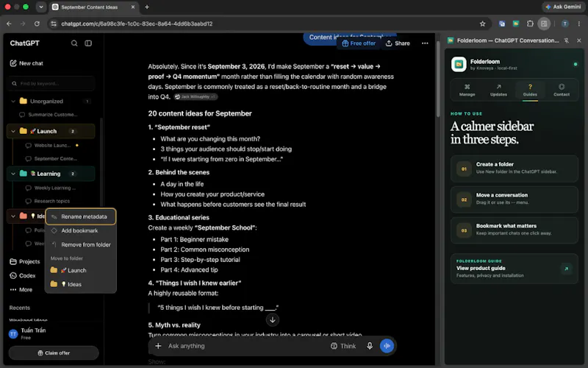Screen dimensions: 588x368
Task: Open the ChatGPT sidebar search icon
Action: click(74, 43)
